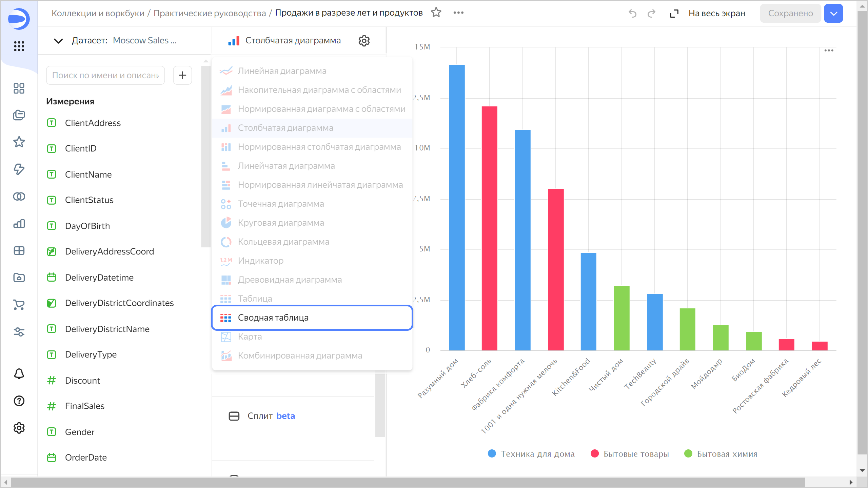Open the all services grid icon
Viewport: 868px width, 488px height.
pyautogui.click(x=19, y=46)
